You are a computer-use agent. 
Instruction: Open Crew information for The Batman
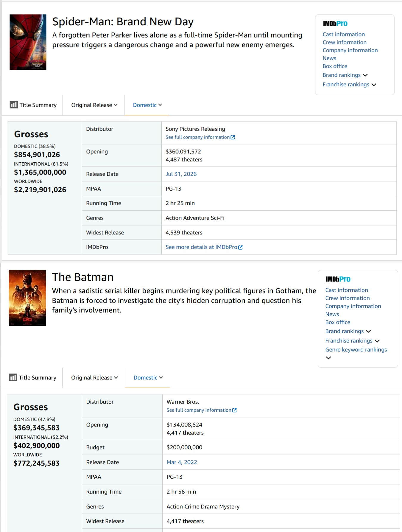[x=348, y=298]
